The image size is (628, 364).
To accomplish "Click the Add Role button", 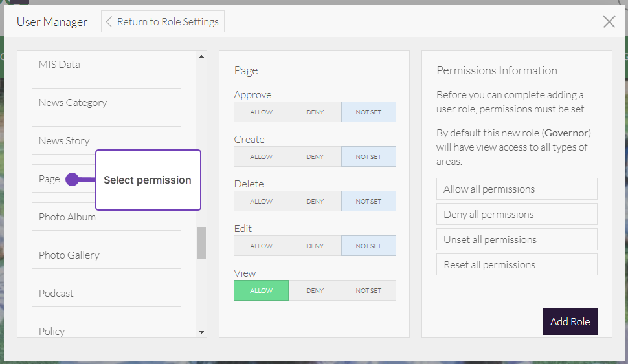I will [570, 321].
